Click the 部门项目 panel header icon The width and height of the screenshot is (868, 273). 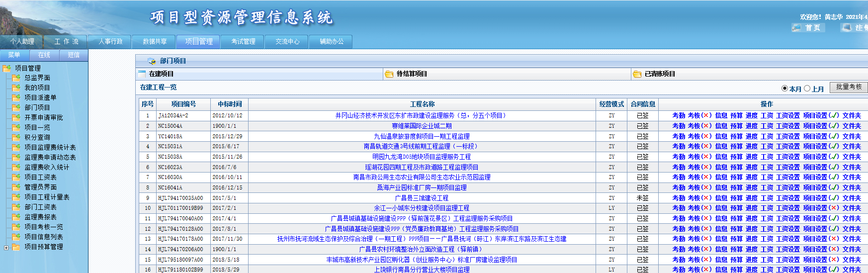(152, 61)
